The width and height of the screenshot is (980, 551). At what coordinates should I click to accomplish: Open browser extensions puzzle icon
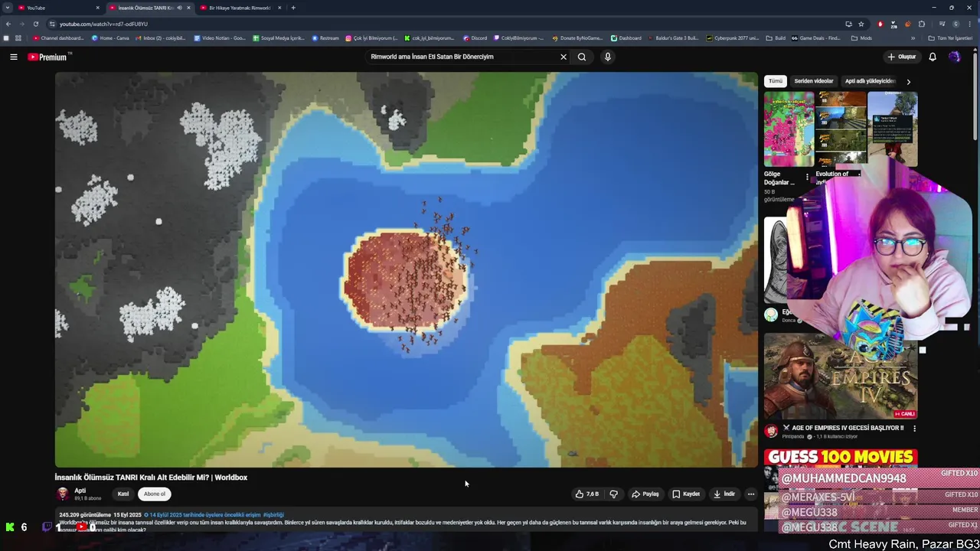coord(922,24)
